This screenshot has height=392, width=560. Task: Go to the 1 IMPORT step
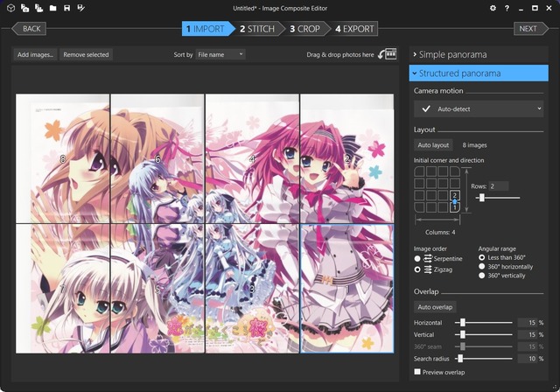(x=208, y=29)
